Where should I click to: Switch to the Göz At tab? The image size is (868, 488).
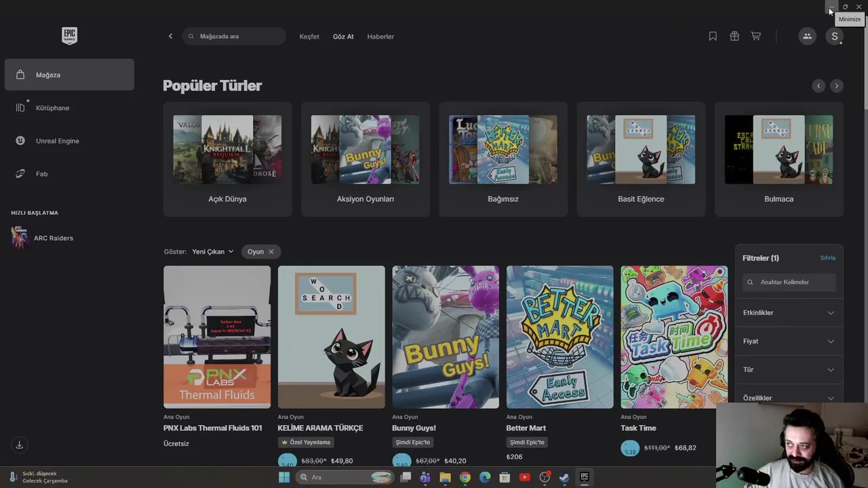click(x=343, y=37)
